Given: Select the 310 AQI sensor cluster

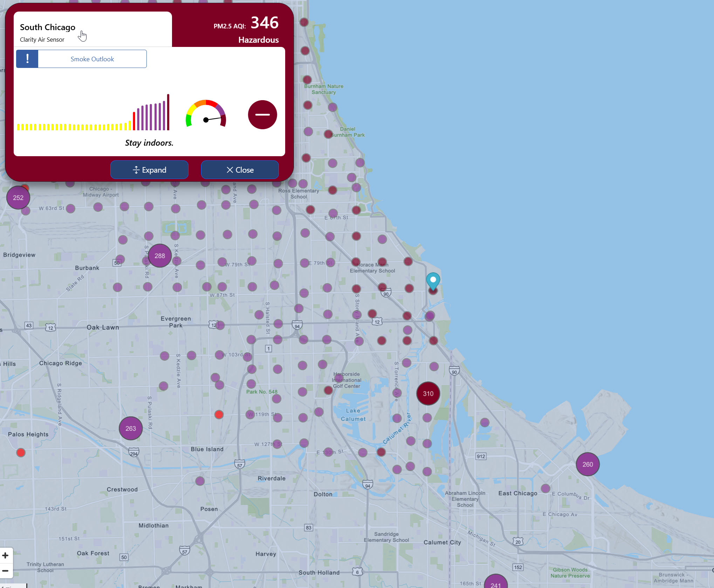Looking at the screenshot, I should [428, 394].
